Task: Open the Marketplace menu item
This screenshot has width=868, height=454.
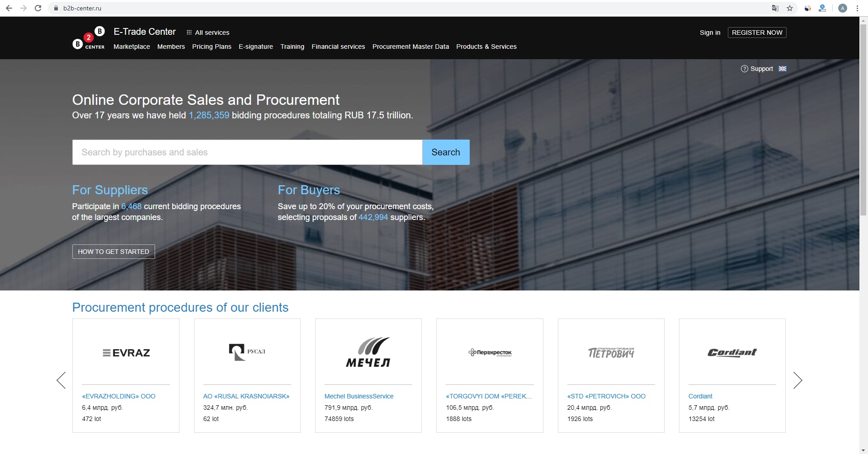Action: click(x=132, y=47)
